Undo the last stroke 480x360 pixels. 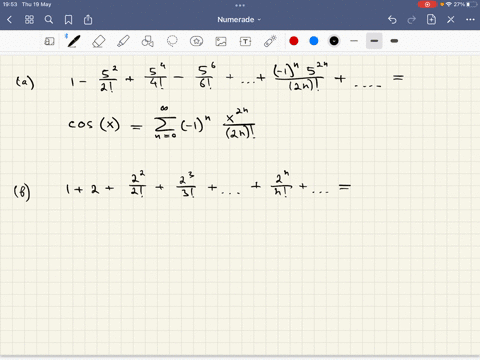392,20
